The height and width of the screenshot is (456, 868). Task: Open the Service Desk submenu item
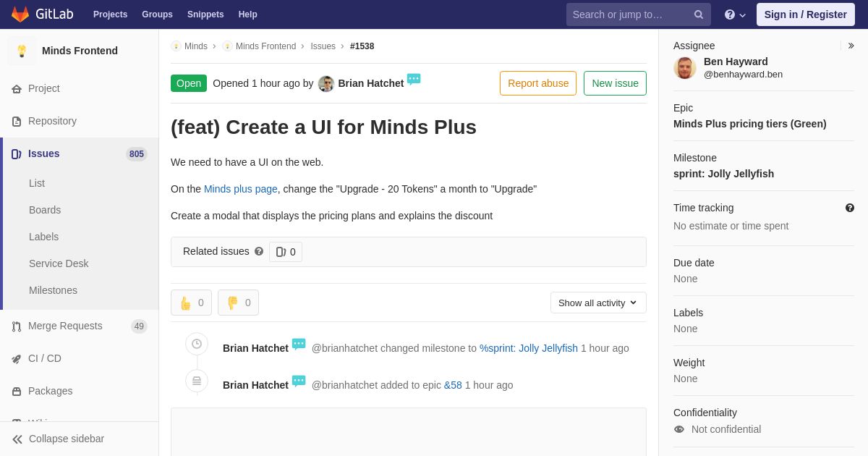[x=59, y=263]
